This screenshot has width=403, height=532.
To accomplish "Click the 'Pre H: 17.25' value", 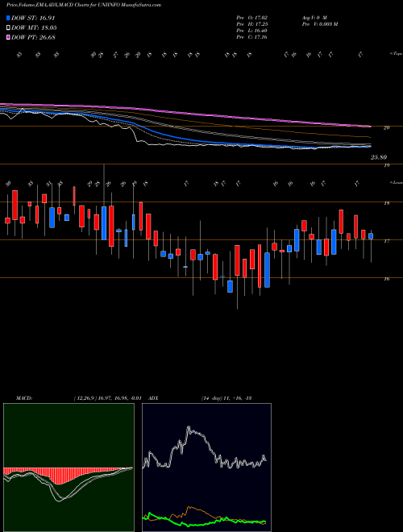I will (x=252, y=24).
